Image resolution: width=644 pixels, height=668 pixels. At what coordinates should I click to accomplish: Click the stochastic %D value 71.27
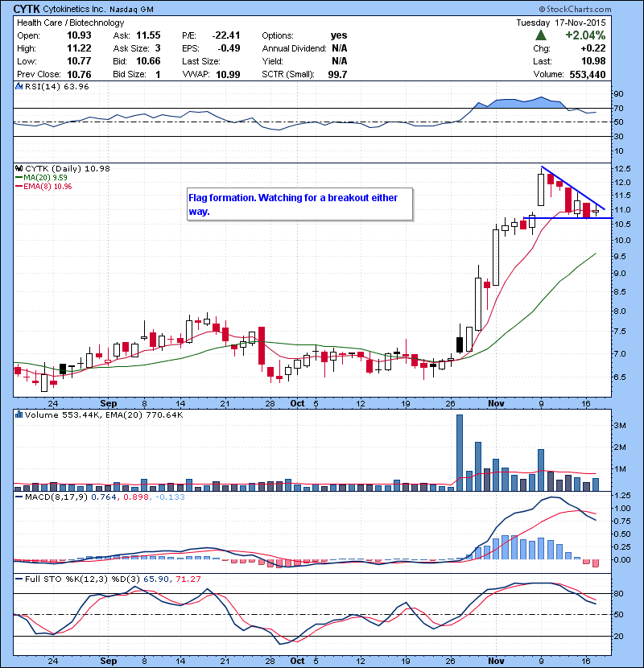click(x=188, y=579)
